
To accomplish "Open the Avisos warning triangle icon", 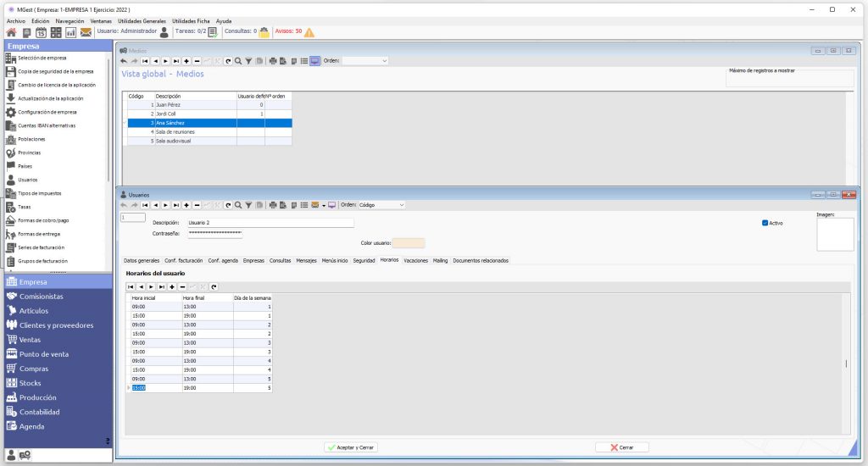I will (309, 32).
